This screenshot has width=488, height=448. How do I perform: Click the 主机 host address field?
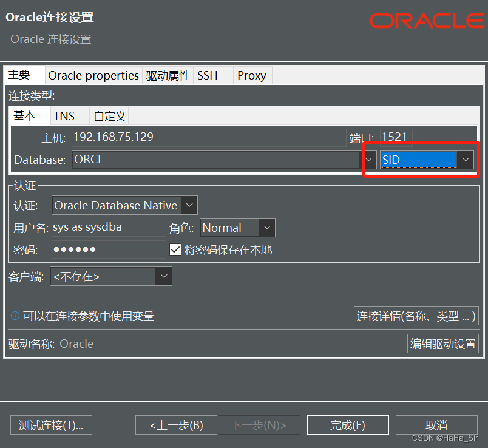point(209,137)
